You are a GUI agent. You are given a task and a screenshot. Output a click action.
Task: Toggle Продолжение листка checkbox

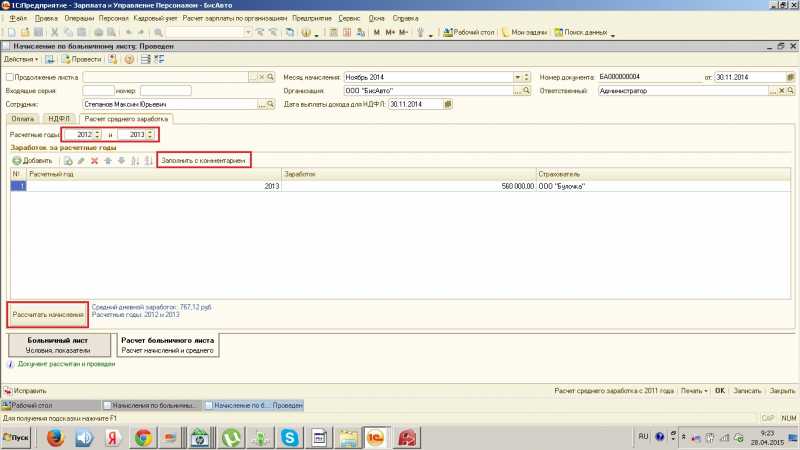point(10,77)
